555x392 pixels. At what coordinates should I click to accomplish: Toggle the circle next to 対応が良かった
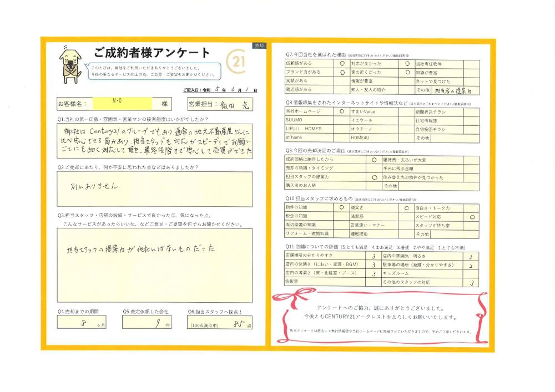pos(407,64)
